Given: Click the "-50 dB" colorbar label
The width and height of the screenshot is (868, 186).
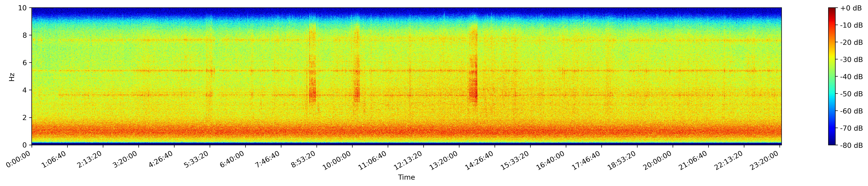Looking at the screenshot, I should pos(851,94).
